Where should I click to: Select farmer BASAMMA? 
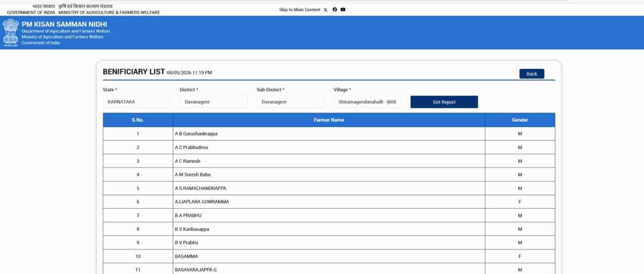pyautogui.click(x=186, y=256)
